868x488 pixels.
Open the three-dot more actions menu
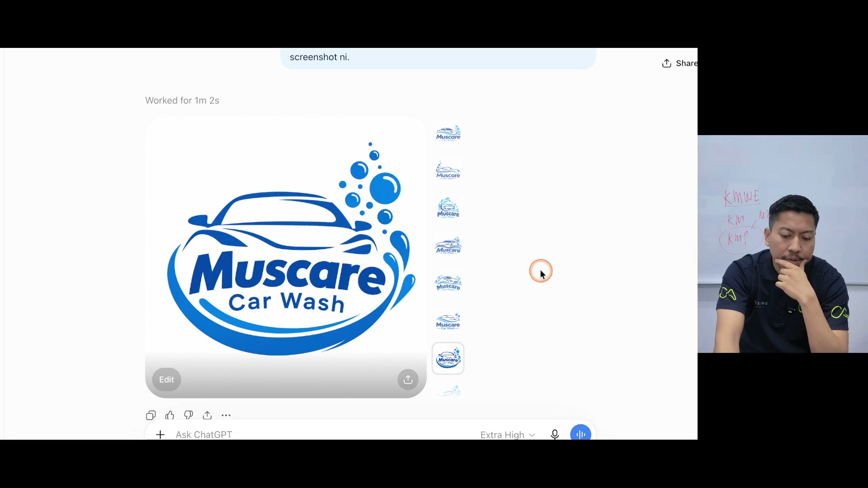226,415
